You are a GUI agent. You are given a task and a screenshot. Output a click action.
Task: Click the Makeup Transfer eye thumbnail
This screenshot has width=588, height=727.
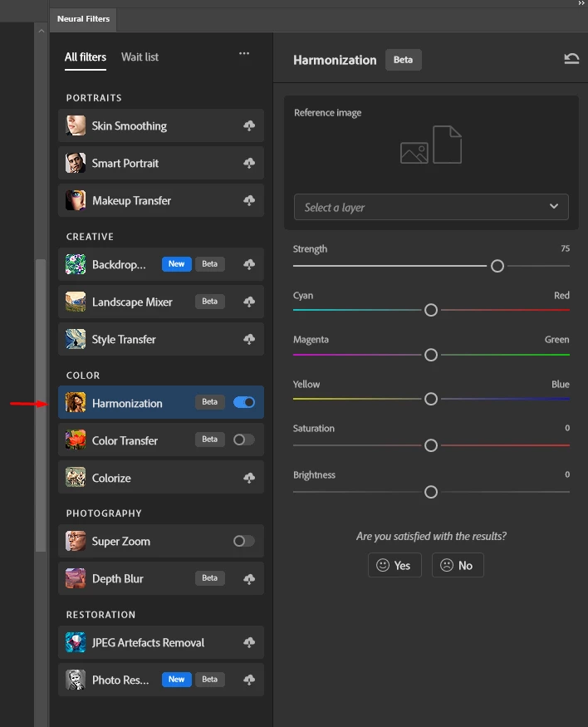pos(76,200)
